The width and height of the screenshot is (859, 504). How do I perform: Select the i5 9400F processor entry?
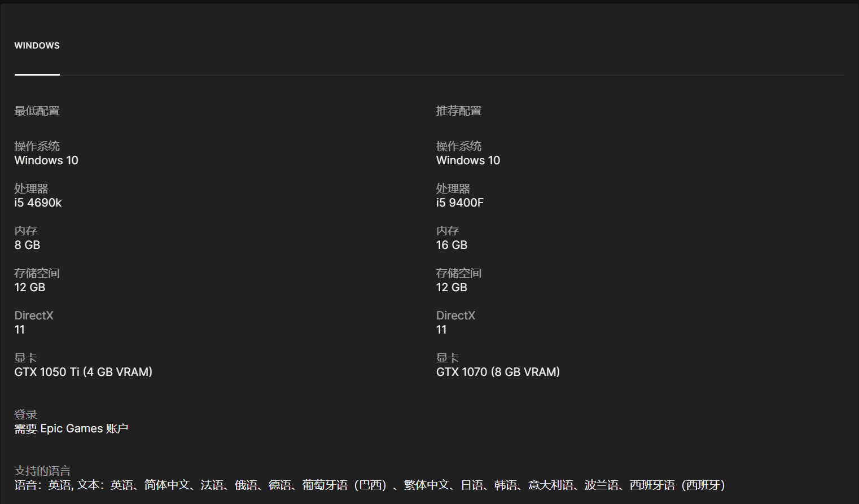pyautogui.click(x=460, y=203)
